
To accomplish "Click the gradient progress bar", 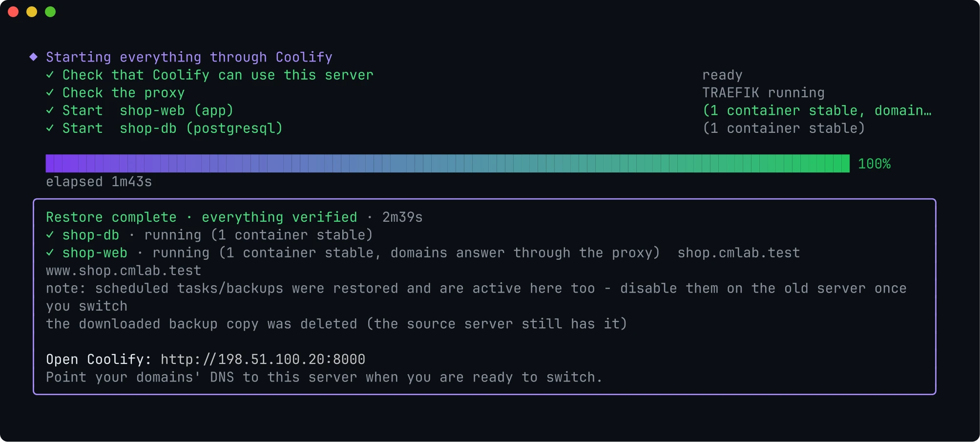I will (x=448, y=164).
